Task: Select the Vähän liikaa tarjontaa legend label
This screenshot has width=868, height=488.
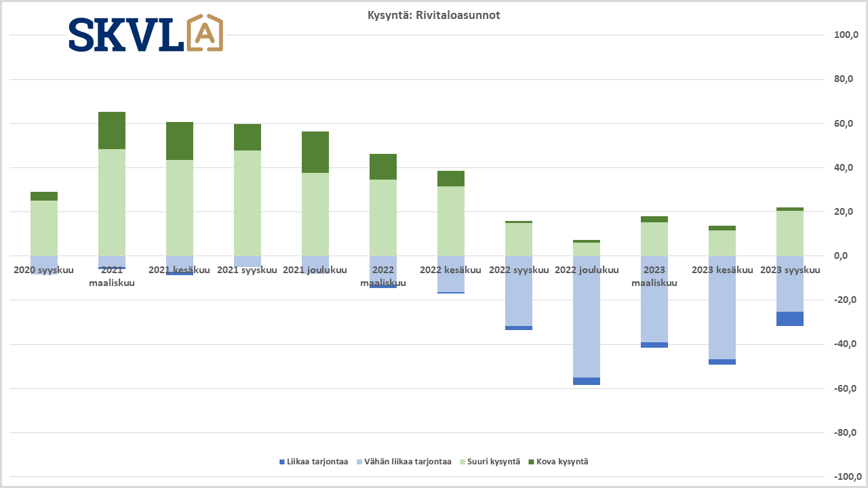Action: pos(407,462)
